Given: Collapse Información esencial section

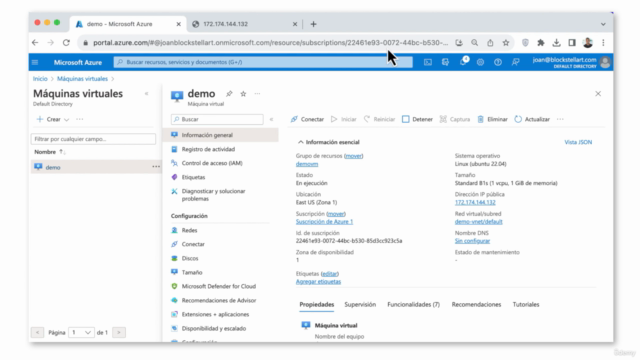Looking at the screenshot, I should [x=301, y=142].
